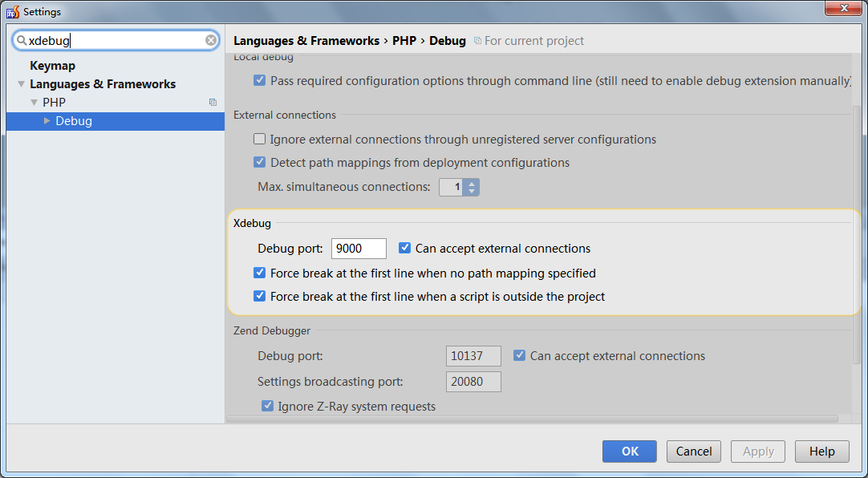
Task: Enable ignoring external connections through unregistered servers
Action: click(x=260, y=140)
